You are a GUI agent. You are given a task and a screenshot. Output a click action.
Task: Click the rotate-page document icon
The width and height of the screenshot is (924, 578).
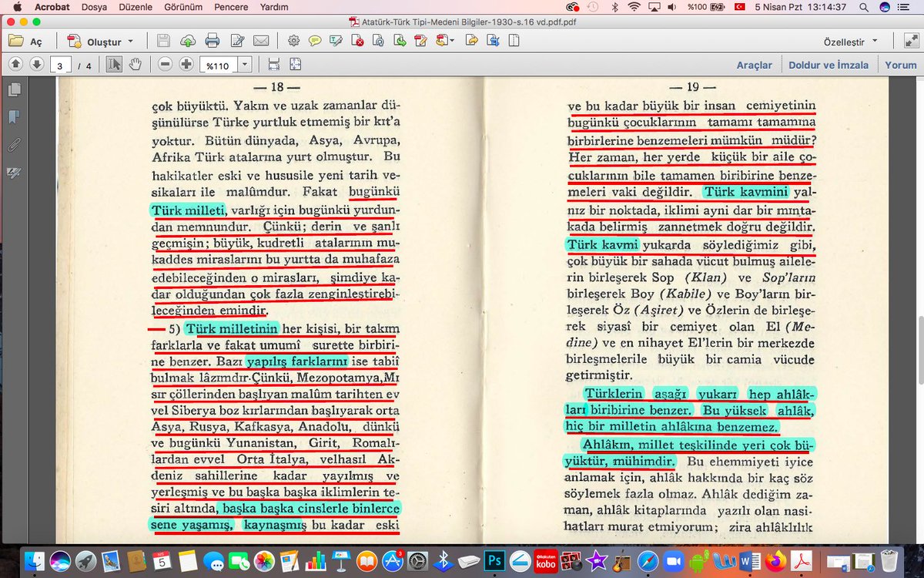tap(378, 41)
